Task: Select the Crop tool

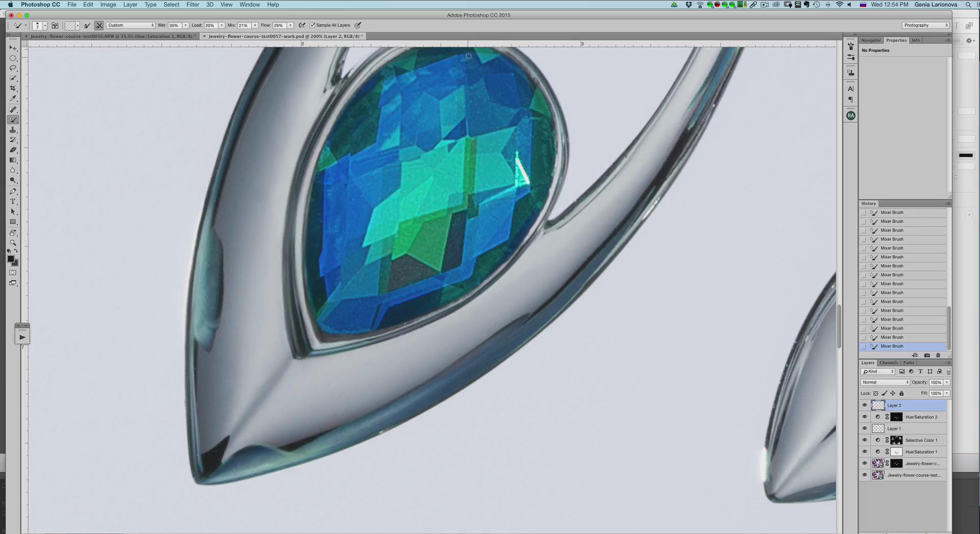Action: tap(13, 88)
